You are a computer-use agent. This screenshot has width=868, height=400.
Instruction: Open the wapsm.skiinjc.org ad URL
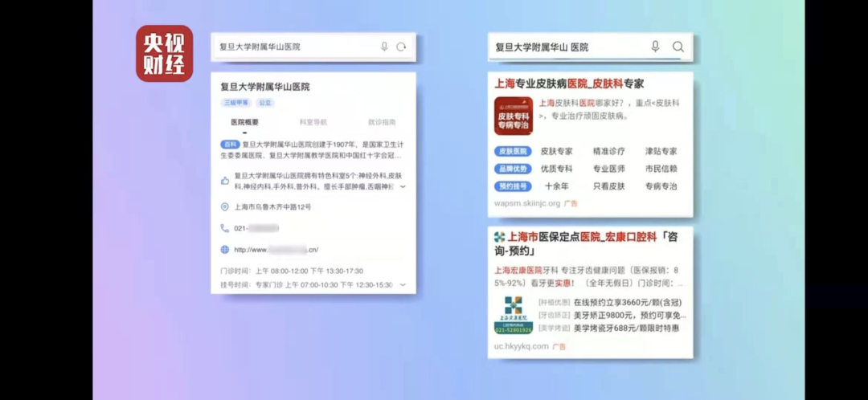[x=527, y=203]
